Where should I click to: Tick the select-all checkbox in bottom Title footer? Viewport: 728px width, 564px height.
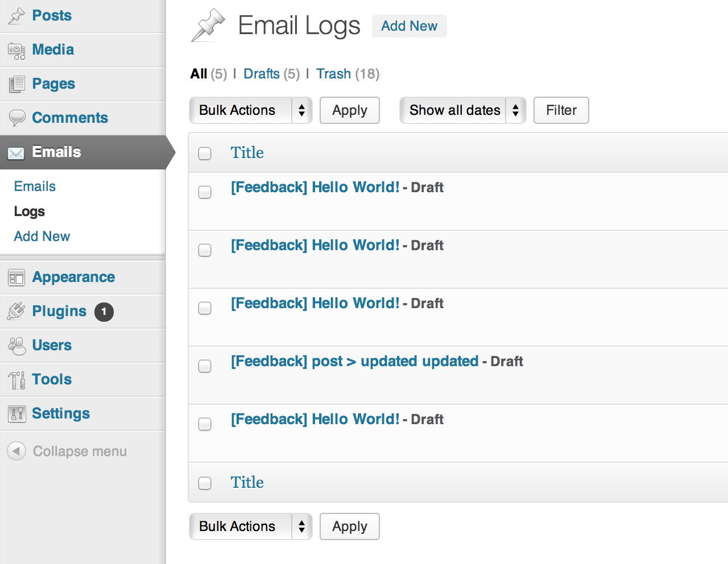(x=205, y=483)
